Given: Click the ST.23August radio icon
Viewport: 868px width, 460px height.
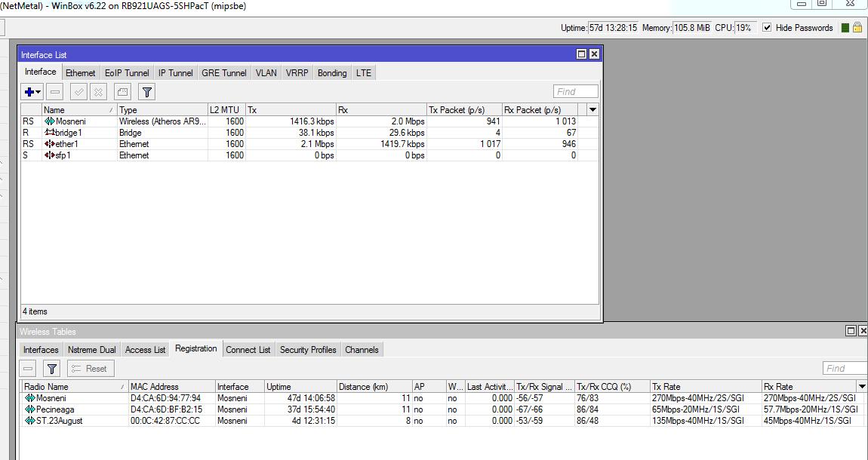Looking at the screenshot, I should (30, 421).
